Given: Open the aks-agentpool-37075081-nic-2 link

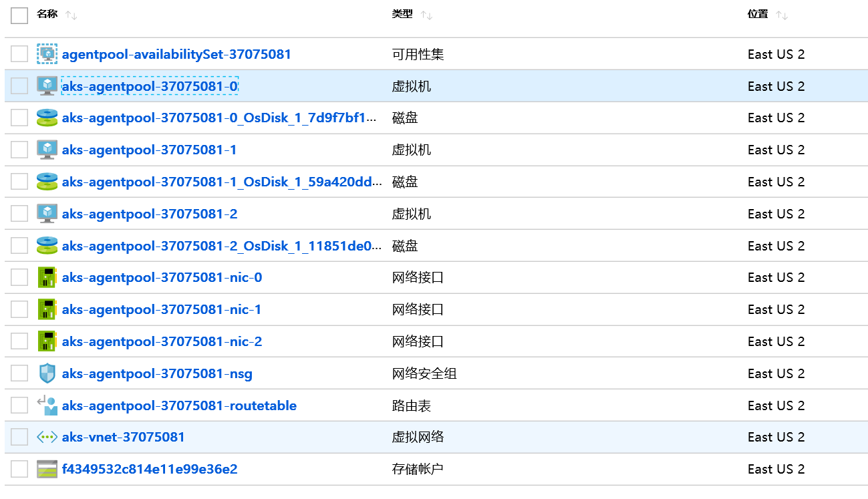Looking at the screenshot, I should tap(162, 342).
